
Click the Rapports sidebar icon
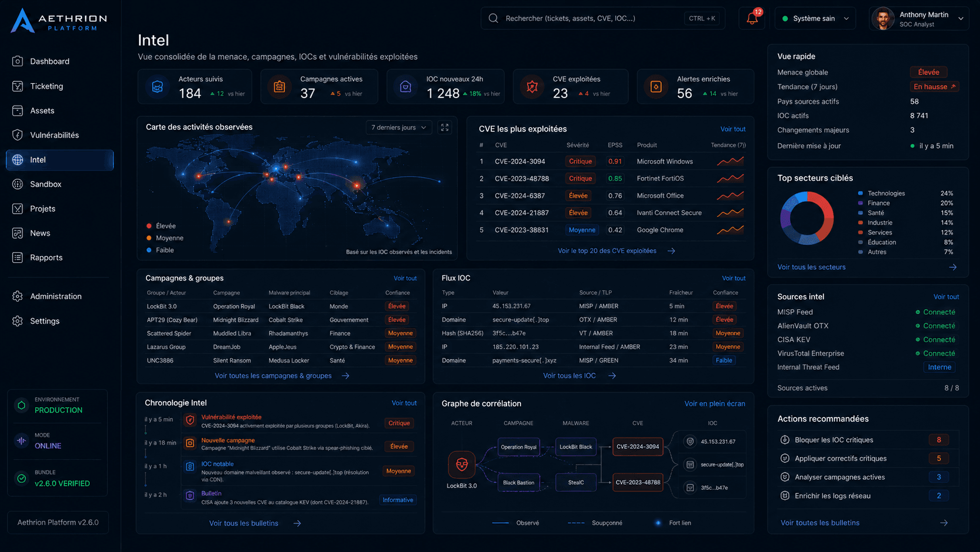pos(18,258)
